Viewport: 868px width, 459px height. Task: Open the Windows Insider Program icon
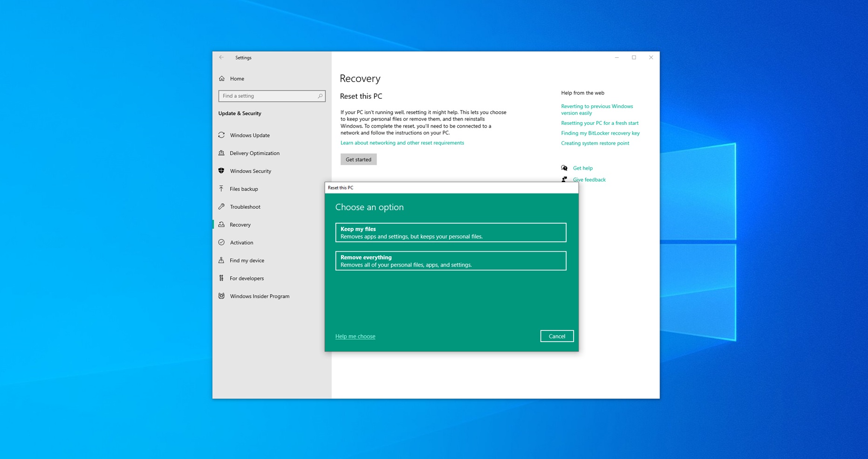(x=222, y=296)
